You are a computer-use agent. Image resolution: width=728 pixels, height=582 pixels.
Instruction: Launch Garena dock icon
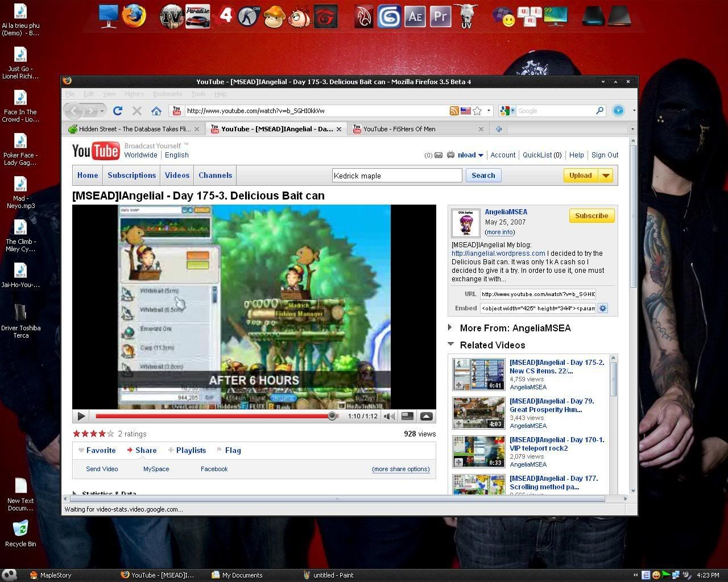click(326, 16)
